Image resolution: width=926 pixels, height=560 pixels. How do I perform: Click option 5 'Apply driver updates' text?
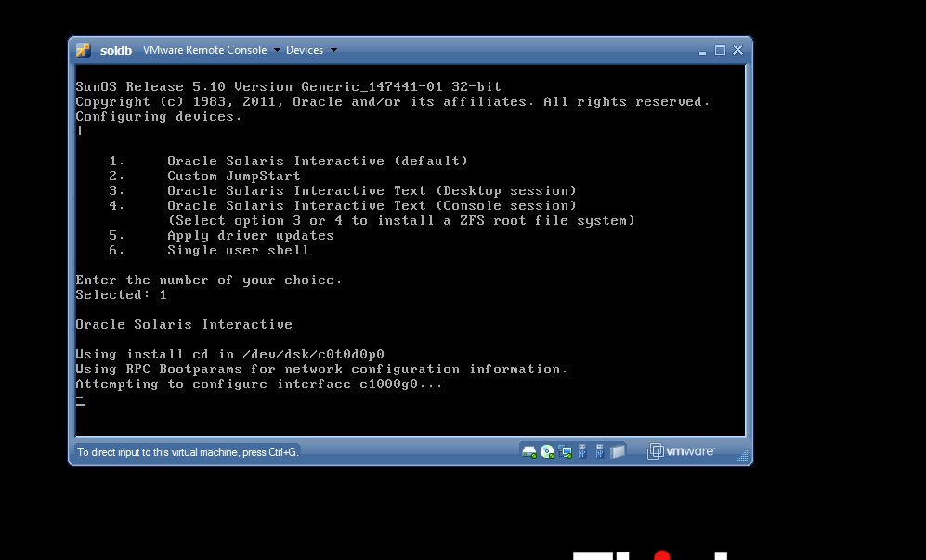point(251,235)
